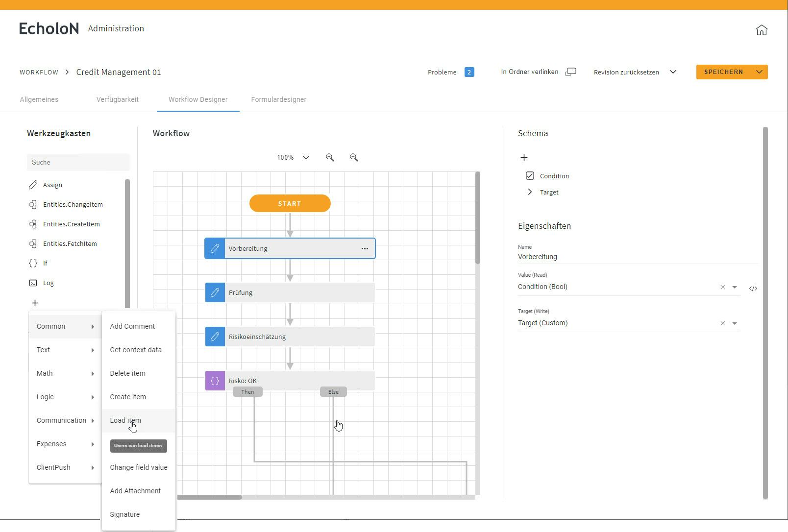
Task: Click the Then branch label
Action: [247, 392]
